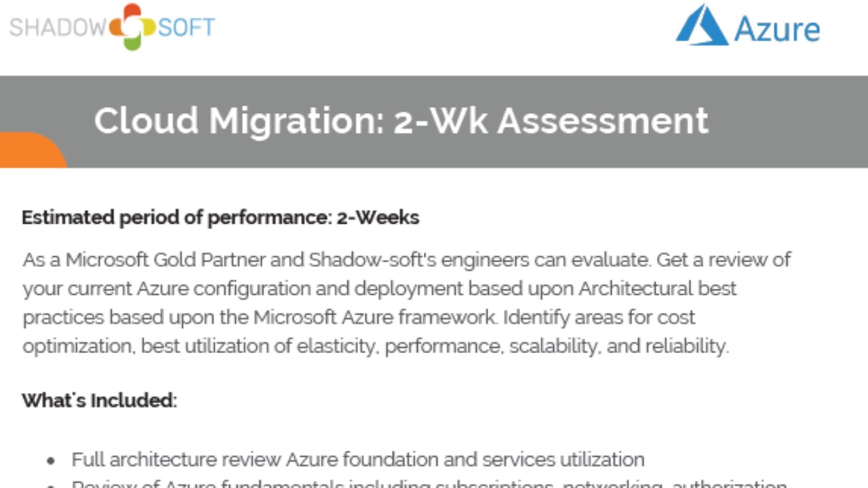
Task: Click the gray "SHADOW" logo text
Action: (x=58, y=27)
